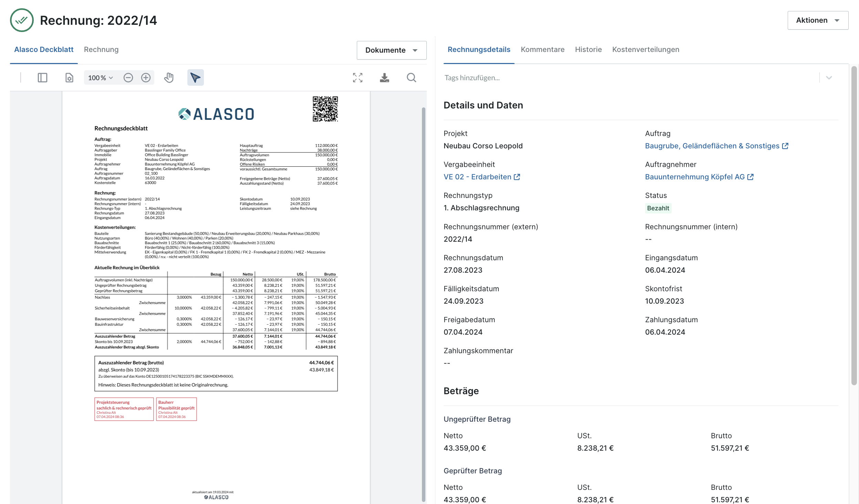Click the Bauherr Plausibilität geprüft stamp
The height and width of the screenshot is (504, 859).
(x=176, y=409)
